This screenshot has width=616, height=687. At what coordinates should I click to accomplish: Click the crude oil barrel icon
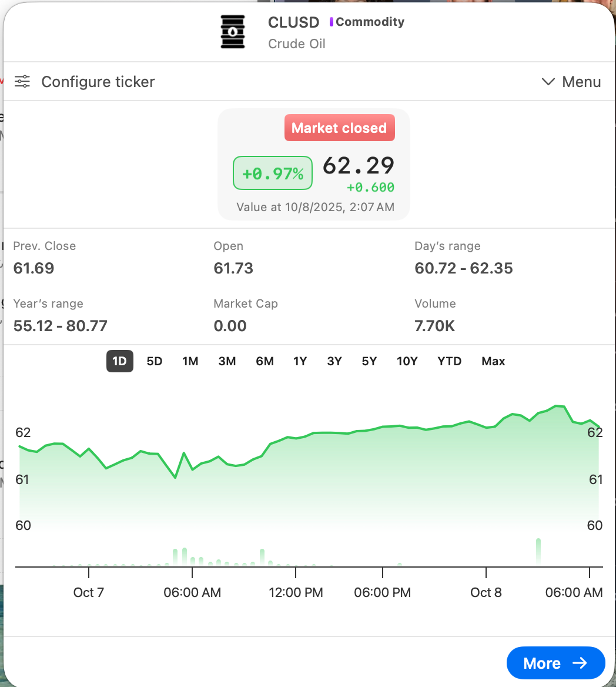coord(233,32)
